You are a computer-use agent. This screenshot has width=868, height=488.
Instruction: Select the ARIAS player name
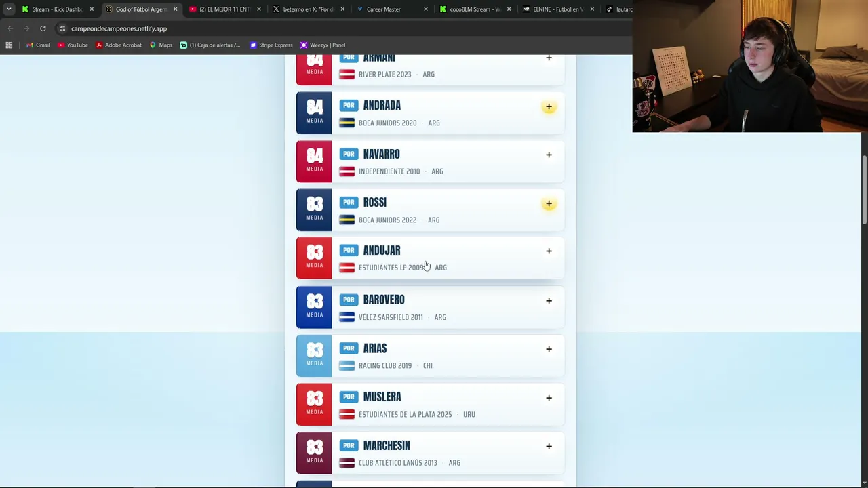(374, 348)
